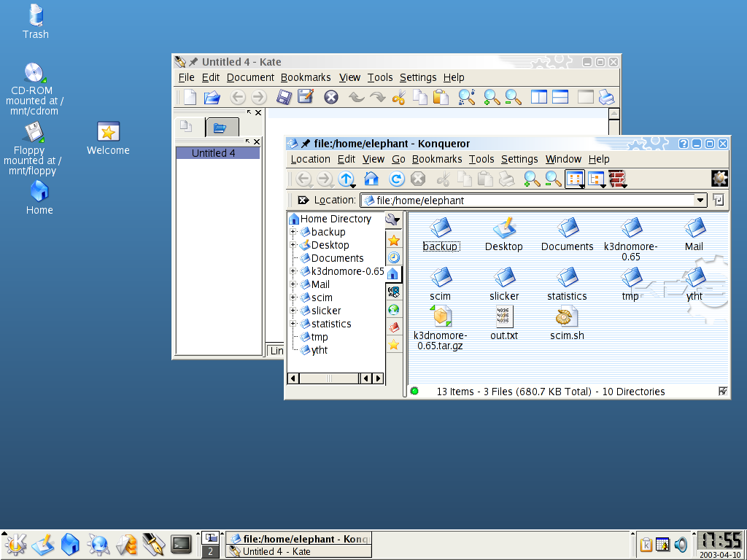
Task: Expand the Desktop folder in sidebar tree
Action: pyautogui.click(x=293, y=245)
